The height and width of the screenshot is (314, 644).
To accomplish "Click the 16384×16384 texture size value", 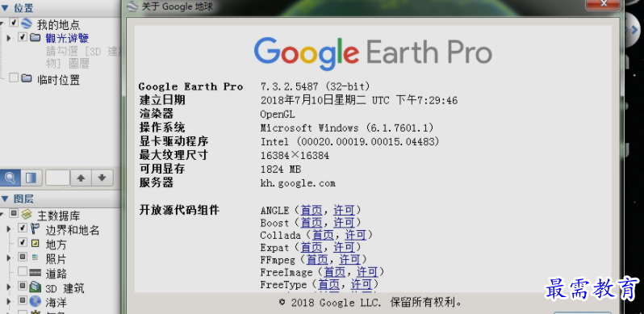I will pos(295,155).
